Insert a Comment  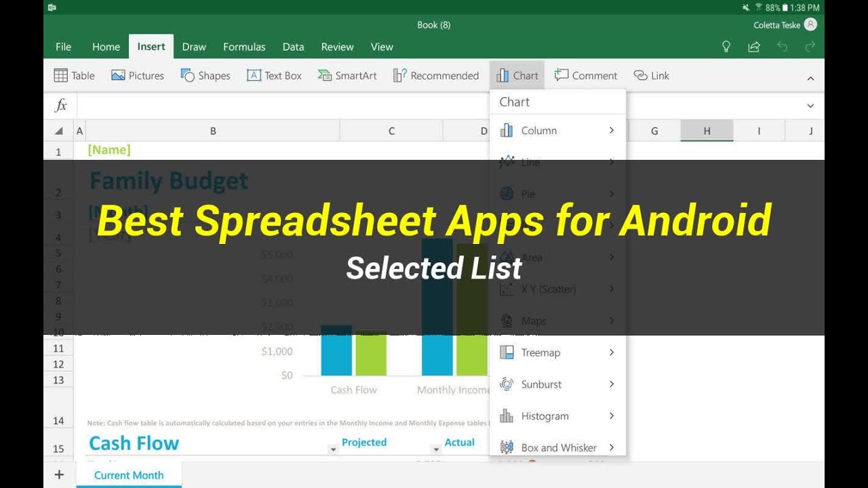coord(586,75)
